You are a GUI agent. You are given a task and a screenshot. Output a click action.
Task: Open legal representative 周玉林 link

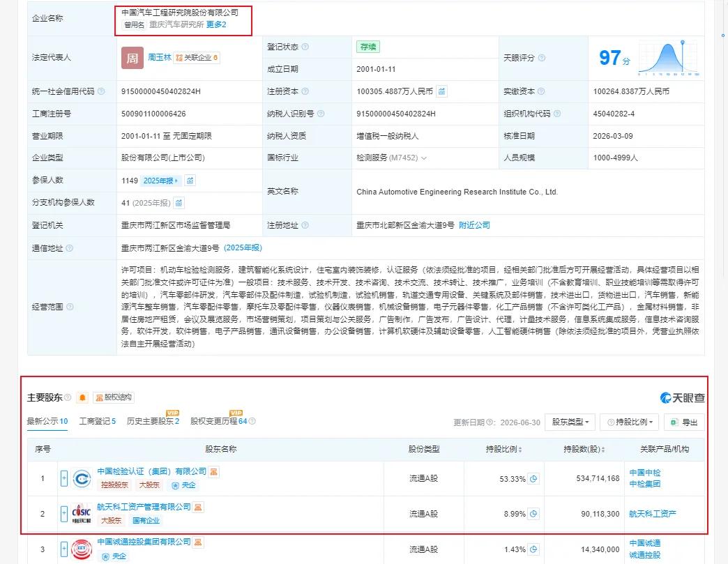(x=160, y=58)
